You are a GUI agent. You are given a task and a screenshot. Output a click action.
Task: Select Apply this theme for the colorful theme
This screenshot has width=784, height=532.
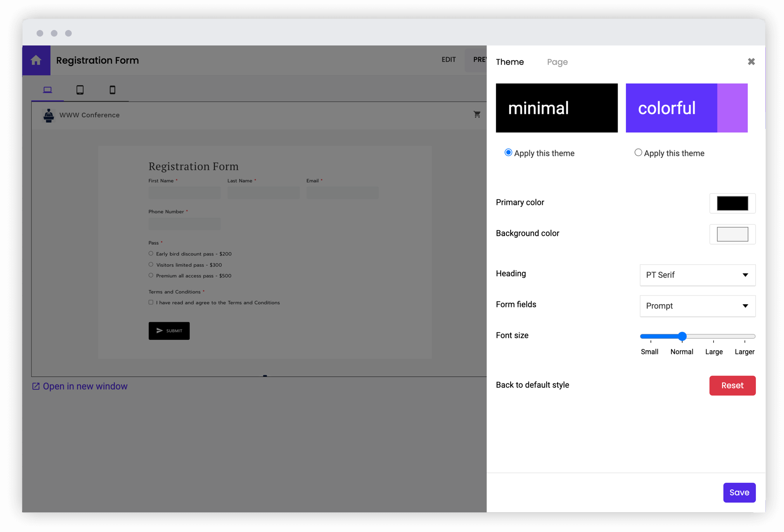pos(638,152)
